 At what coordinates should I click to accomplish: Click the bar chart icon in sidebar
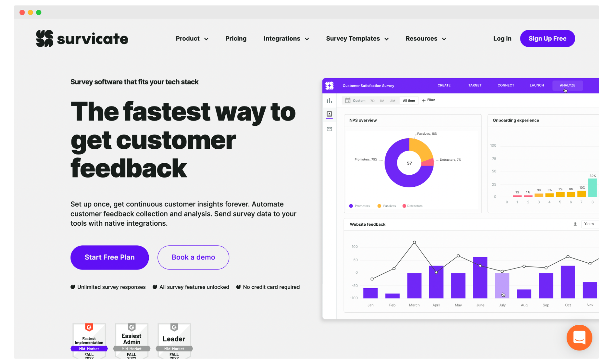point(329,101)
